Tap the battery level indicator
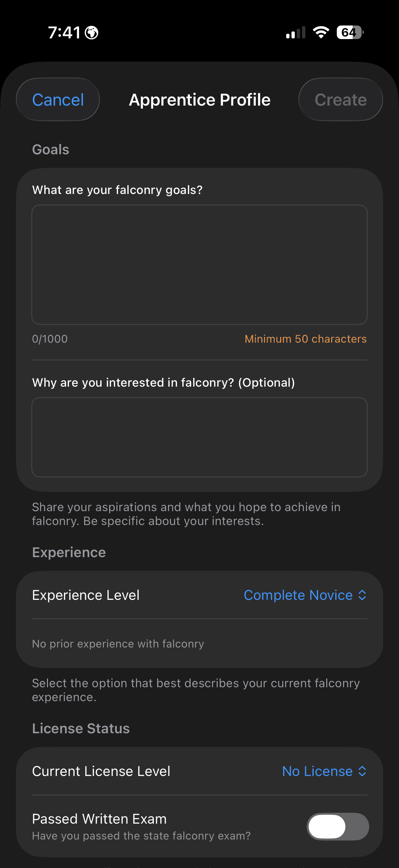Viewport: 399px width, 868px height. [x=348, y=32]
